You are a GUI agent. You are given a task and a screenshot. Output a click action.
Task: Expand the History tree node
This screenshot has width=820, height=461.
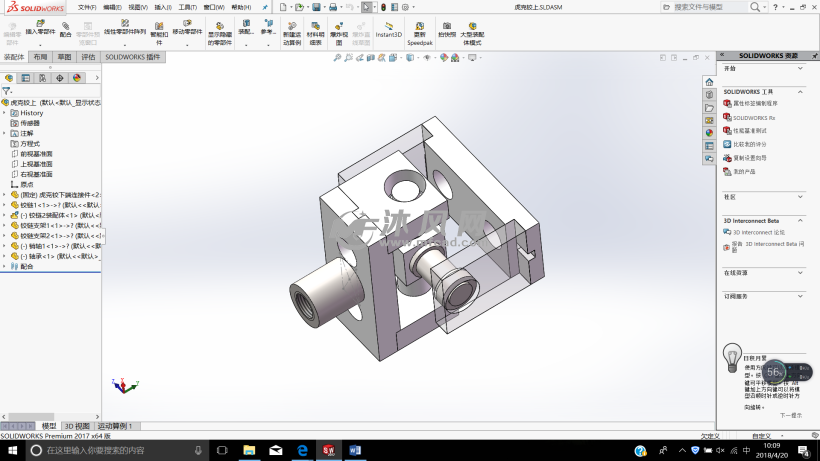[5, 113]
